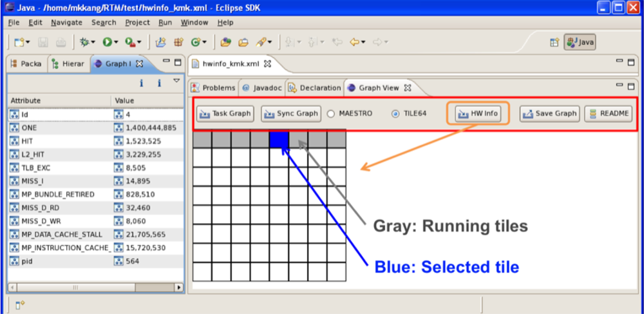The height and width of the screenshot is (314, 644).
Task: Maximize the hwinfo_kmk.xml editor area
Action: [631, 63]
